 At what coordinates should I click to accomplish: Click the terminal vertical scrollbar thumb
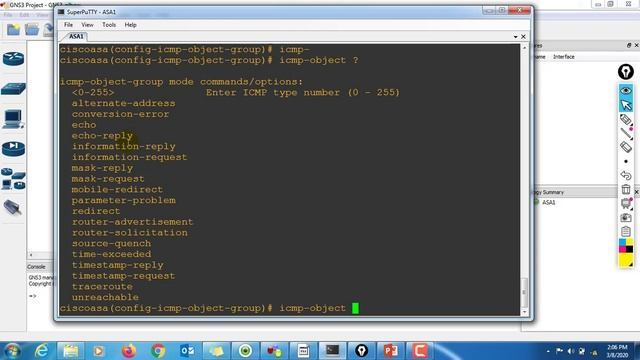[524, 292]
